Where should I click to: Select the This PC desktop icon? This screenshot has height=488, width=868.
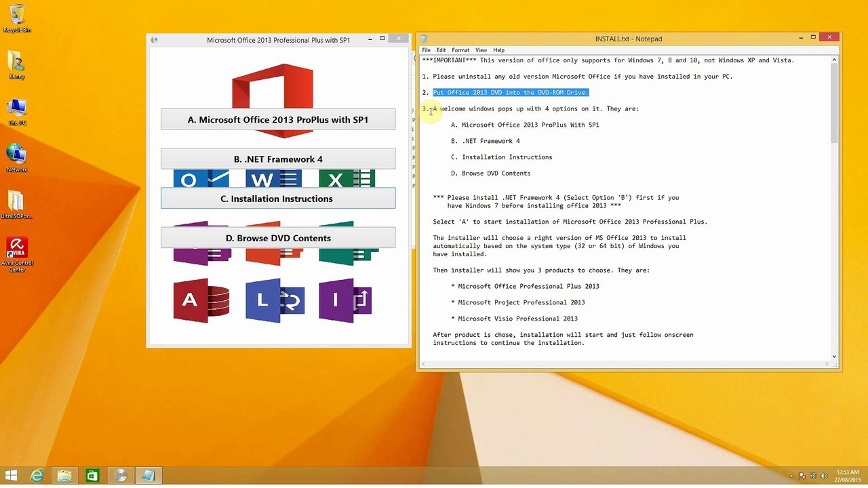tap(17, 112)
